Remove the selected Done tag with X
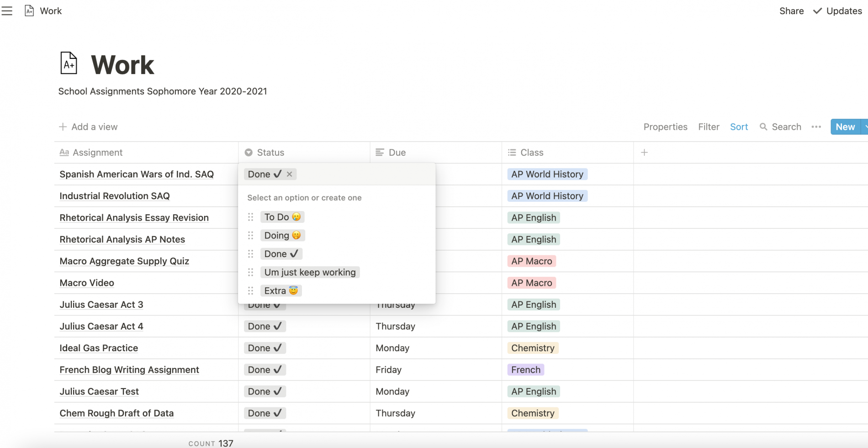868x448 pixels. (x=289, y=174)
